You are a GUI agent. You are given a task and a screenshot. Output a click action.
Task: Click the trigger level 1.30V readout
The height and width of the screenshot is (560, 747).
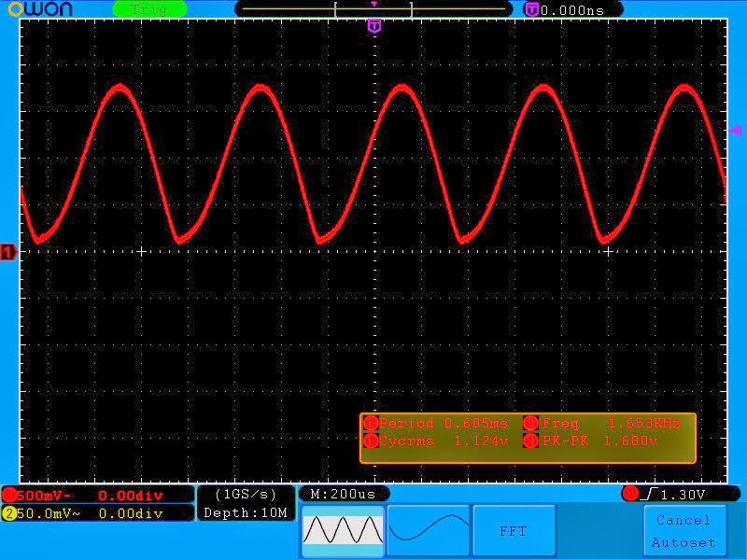click(x=682, y=494)
